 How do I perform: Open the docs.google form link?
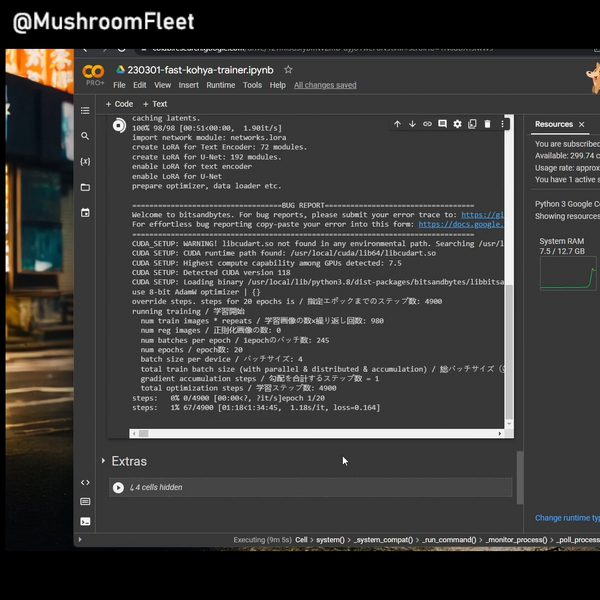461,224
